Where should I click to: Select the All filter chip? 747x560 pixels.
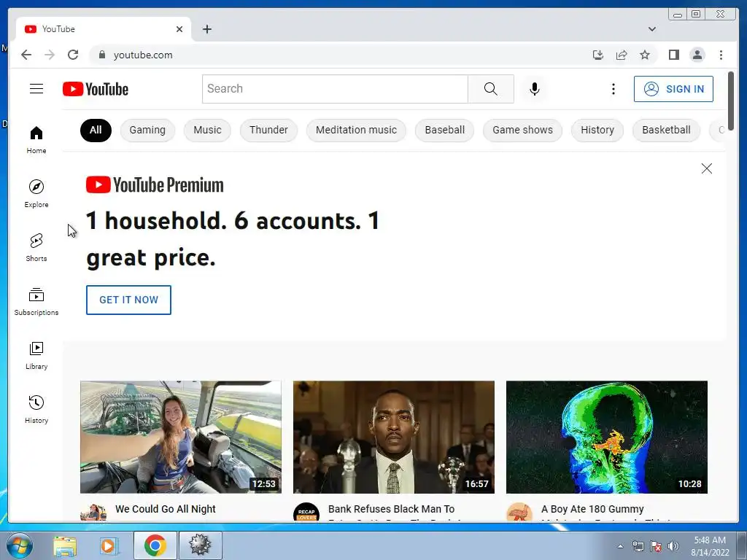(96, 130)
